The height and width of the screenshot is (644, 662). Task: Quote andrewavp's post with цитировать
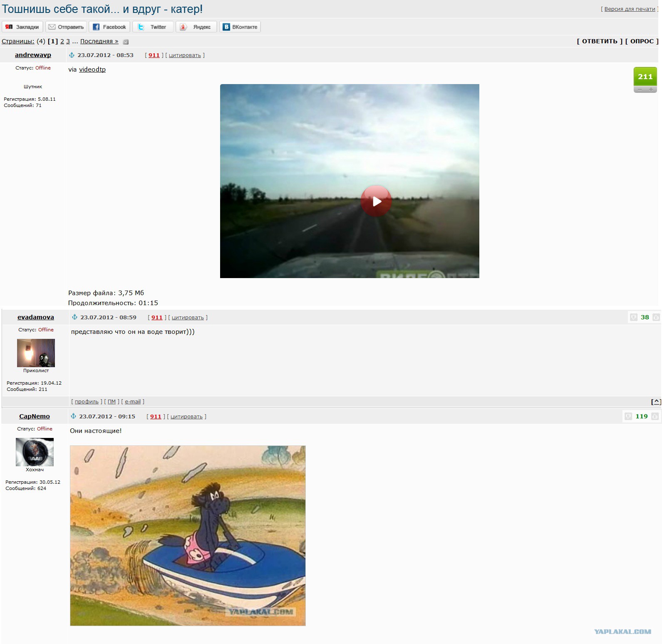pyautogui.click(x=185, y=55)
